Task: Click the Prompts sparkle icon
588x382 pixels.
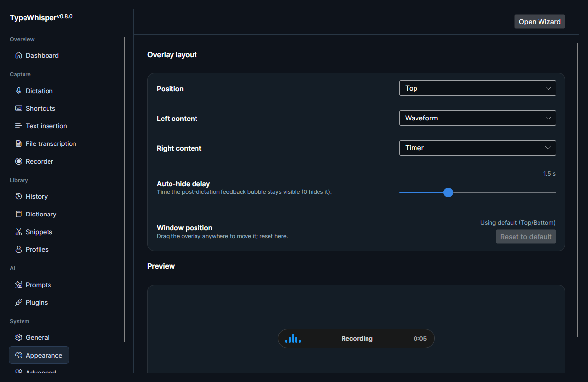Action: coord(19,285)
